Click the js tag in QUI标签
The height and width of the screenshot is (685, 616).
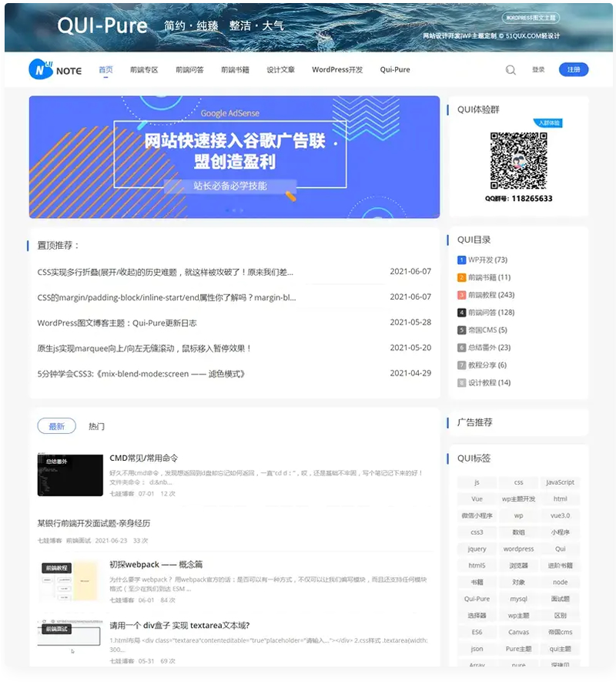(x=476, y=482)
